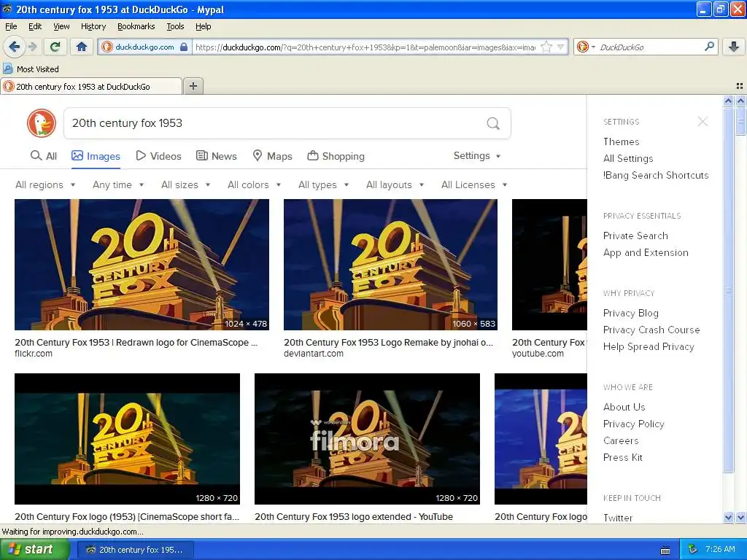Open Privacy Crash Course link
Viewport: 747px width, 560px height.
[x=651, y=330]
